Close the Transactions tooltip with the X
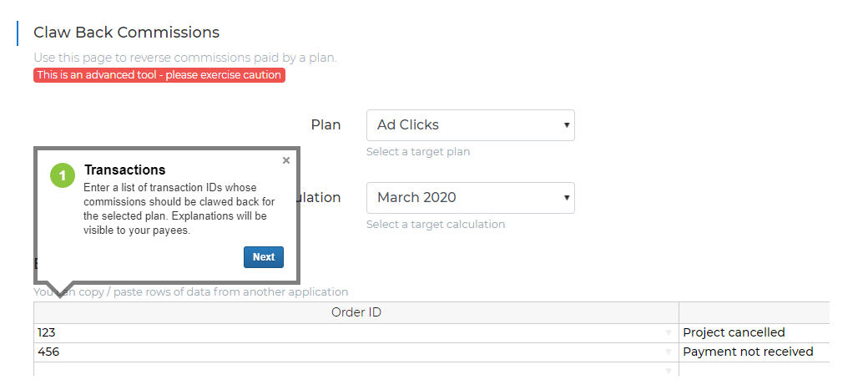Image resolution: width=868 pixels, height=390 pixels. (285, 160)
